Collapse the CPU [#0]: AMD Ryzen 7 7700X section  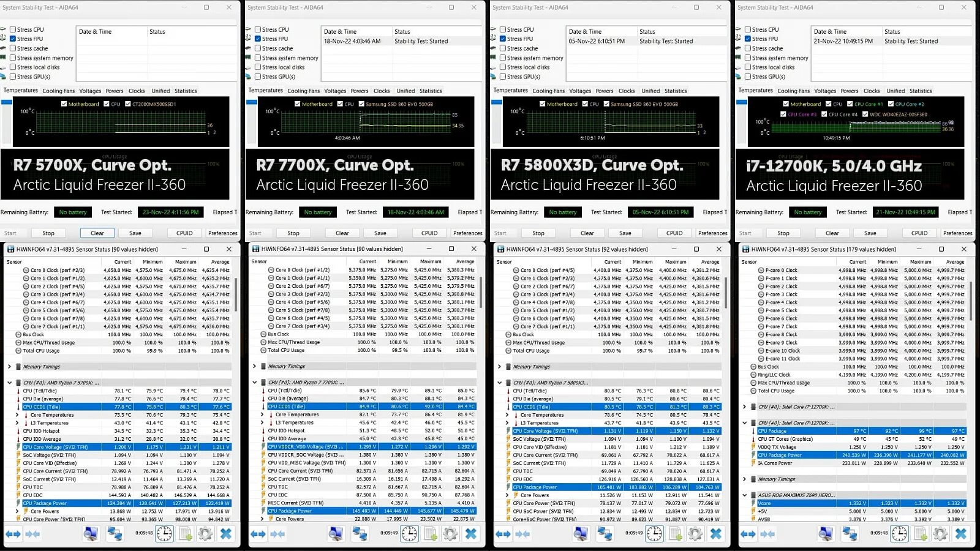(x=254, y=383)
